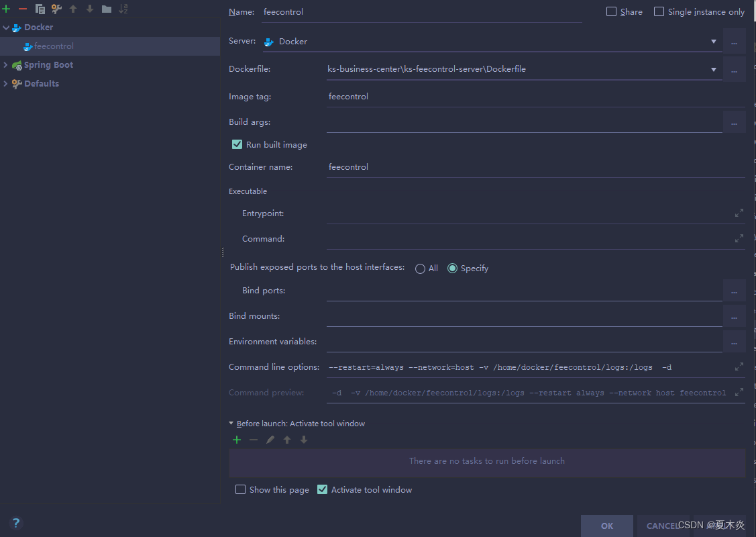Remove the selected configuration with the red minus
Viewport: 756px width, 537px height.
[23, 9]
